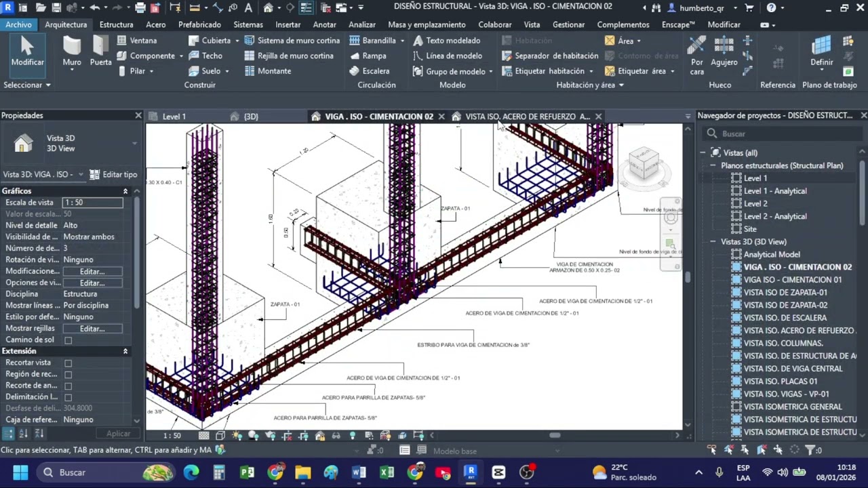868x488 pixels.
Task: Select the Escalera stair tool
Action: pyautogui.click(x=369, y=70)
